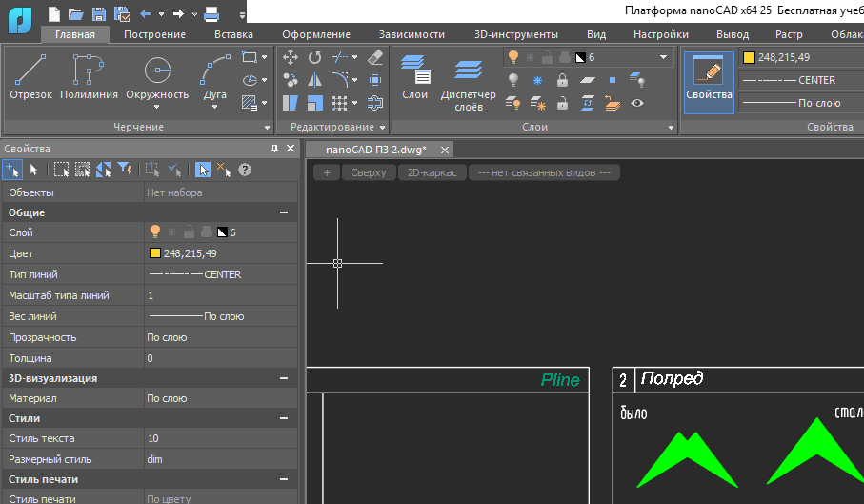Pin the Свойства panel

[x=274, y=149]
